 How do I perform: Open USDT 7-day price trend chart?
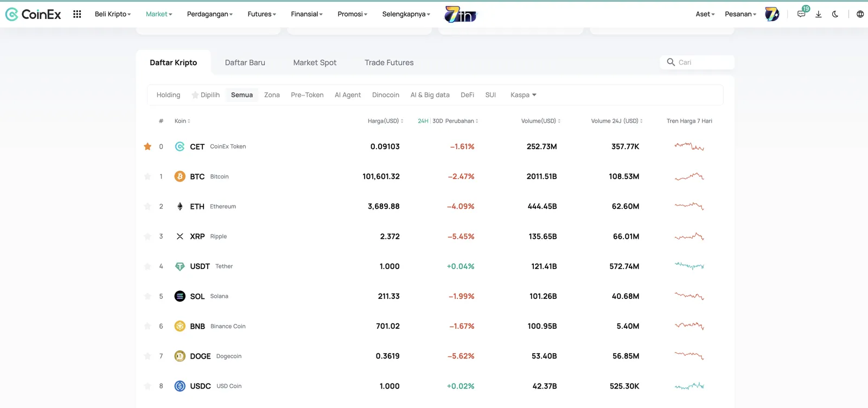(x=690, y=266)
